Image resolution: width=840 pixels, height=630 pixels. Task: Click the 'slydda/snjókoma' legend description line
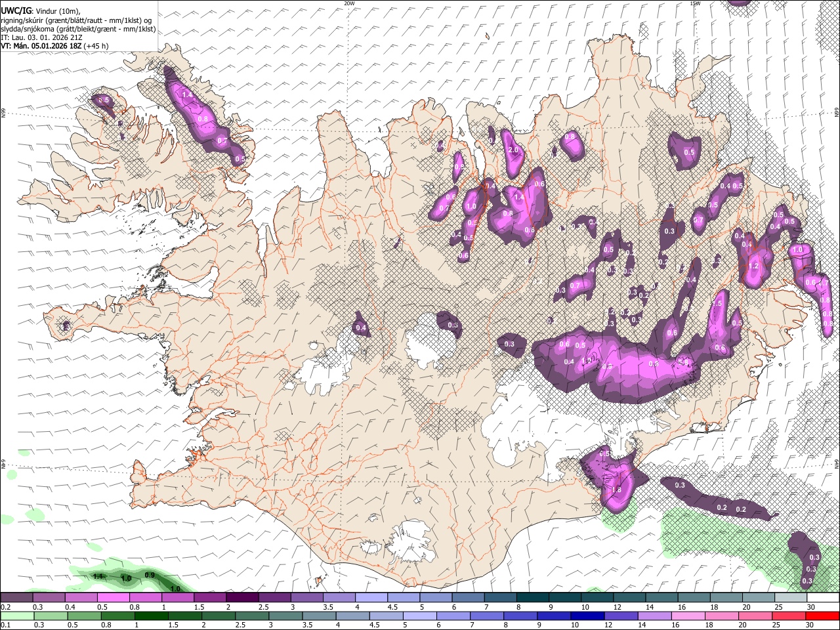click(x=79, y=29)
